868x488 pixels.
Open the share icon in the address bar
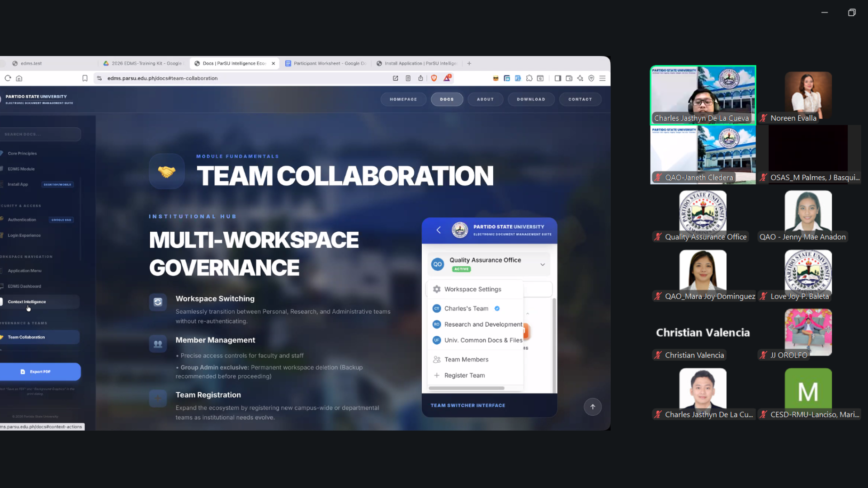[420, 78]
